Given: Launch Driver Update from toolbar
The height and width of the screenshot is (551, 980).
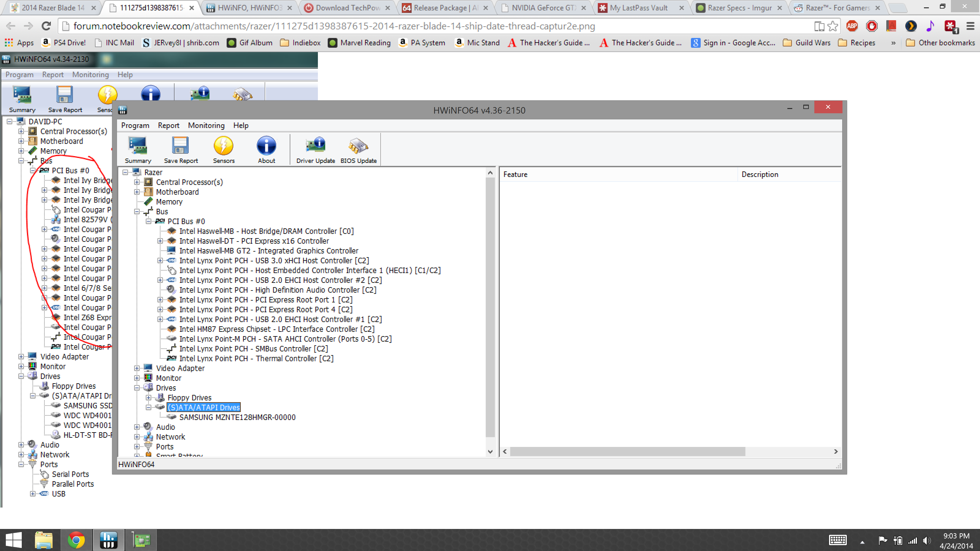Looking at the screenshot, I should (x=315, y=150).
